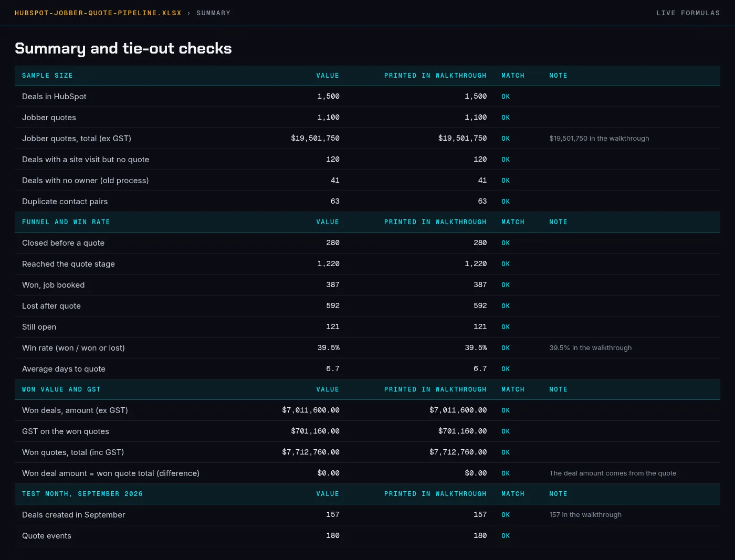Select the 'Deals in HubSpot' row label
Viewport: 735px width, 560px height.
tap(54, 97)
